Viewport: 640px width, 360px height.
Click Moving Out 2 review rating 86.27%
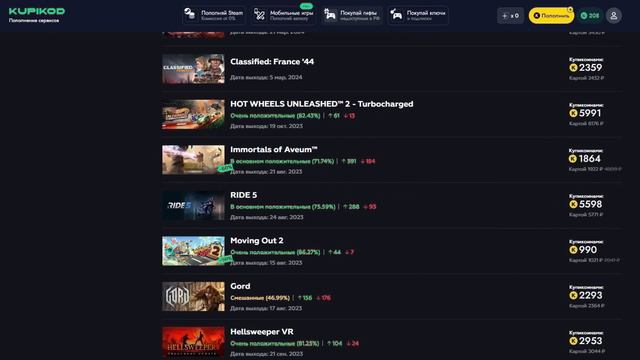coord(275,253)
